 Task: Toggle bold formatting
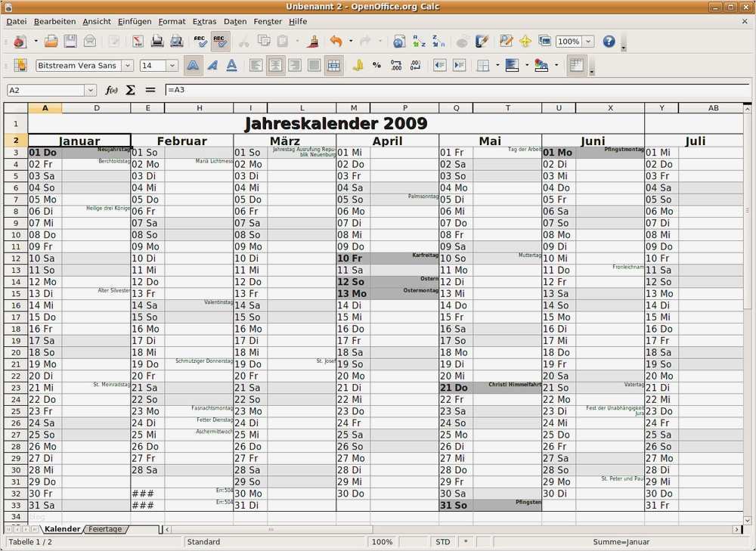pyautogui.click(x=193, y=66)
